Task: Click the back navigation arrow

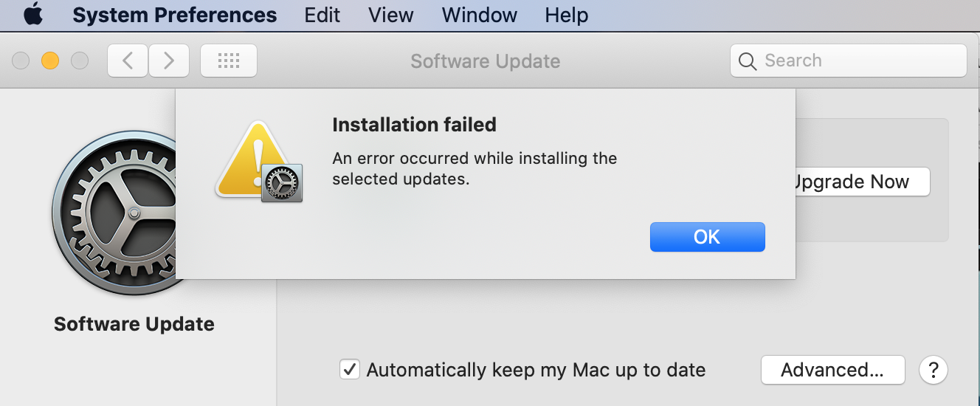Action: point(128,61)
